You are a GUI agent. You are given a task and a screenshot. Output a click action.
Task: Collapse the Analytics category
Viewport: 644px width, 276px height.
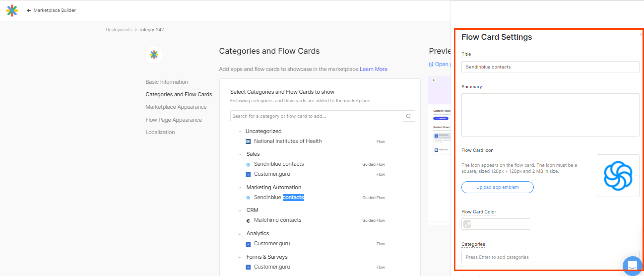(x=239, y=234)
